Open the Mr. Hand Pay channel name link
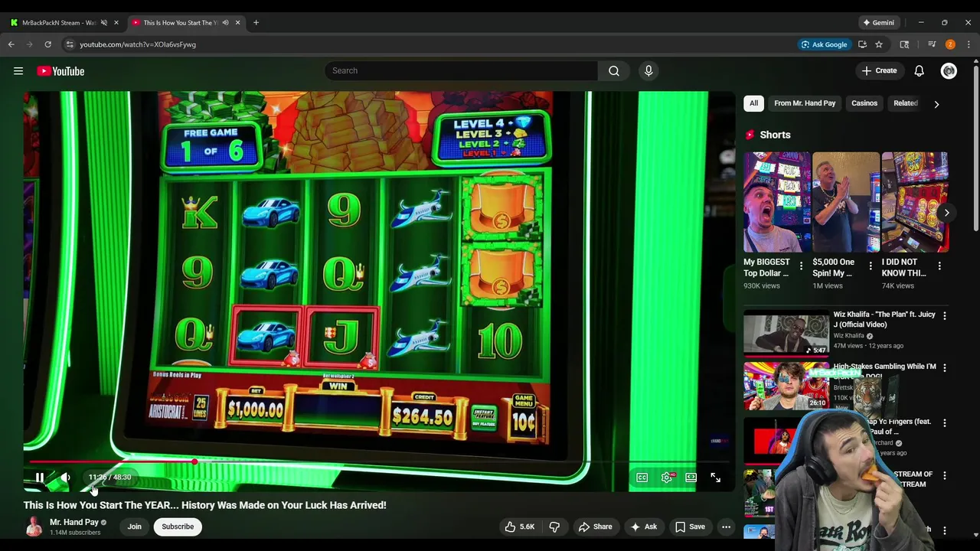Viewport: 980px width, 551px height. 74,522
